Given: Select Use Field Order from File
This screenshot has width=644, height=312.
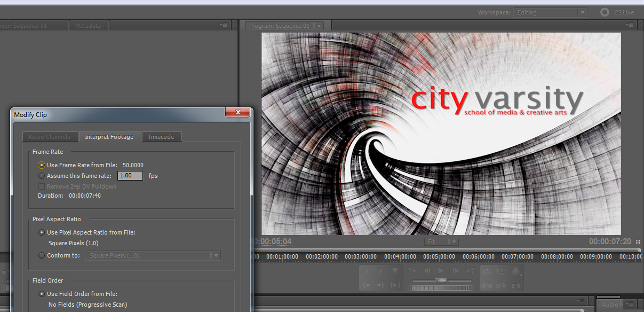Looking at the screenshot, I should (x=42, y=294).
